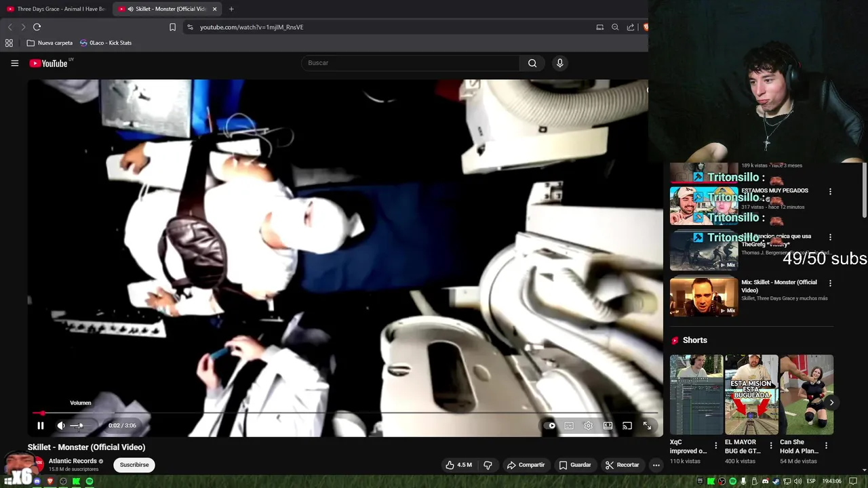This screenshot has height=488, width=868.
Task: Dislike the video with the thumbs-down icon
Action: [488, 465]
